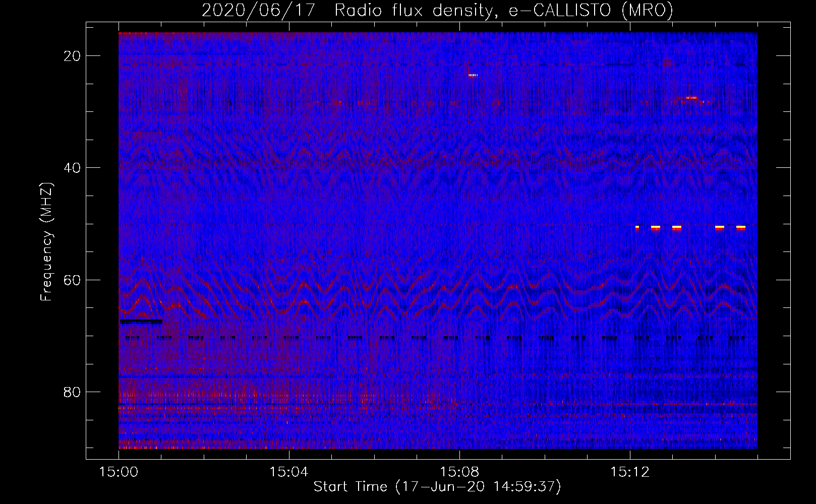
Task: Click the 15:04 time tick label
Action: 289,472
